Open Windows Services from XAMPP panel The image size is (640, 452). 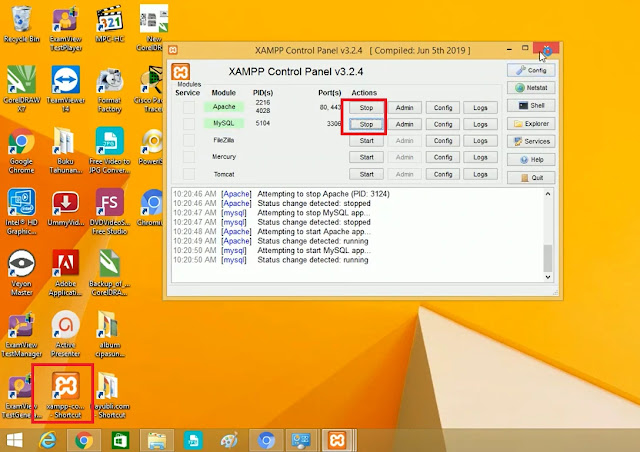531,142
